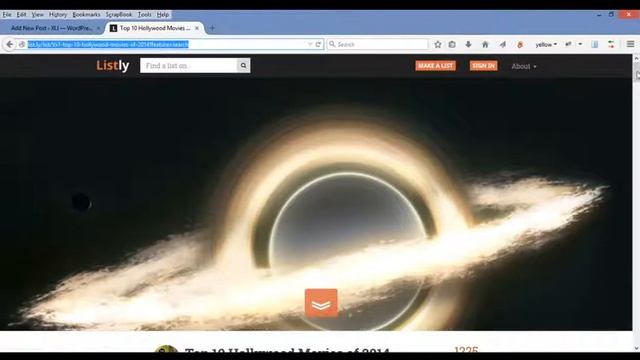Image resolution: width=640 pixels, height=360 pixels.
Task: Focus the Find a list on field
Action: [189, 66]
